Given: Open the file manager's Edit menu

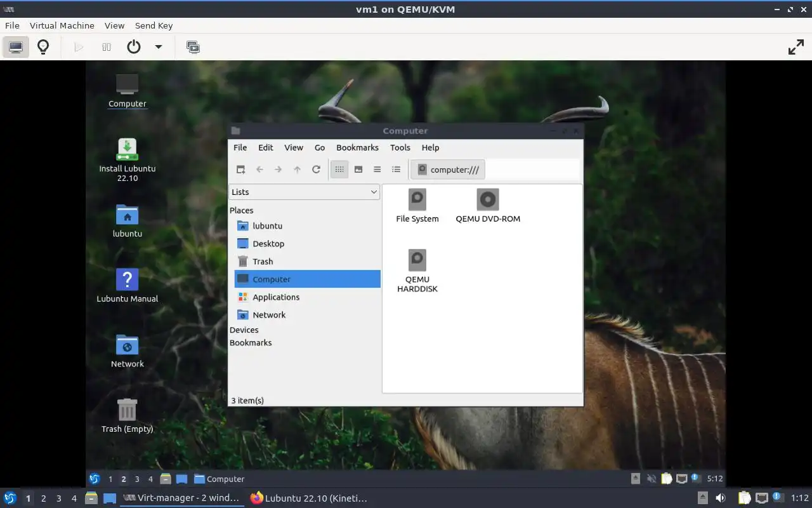Looking at the screenshot, I should tap(266, 147).
